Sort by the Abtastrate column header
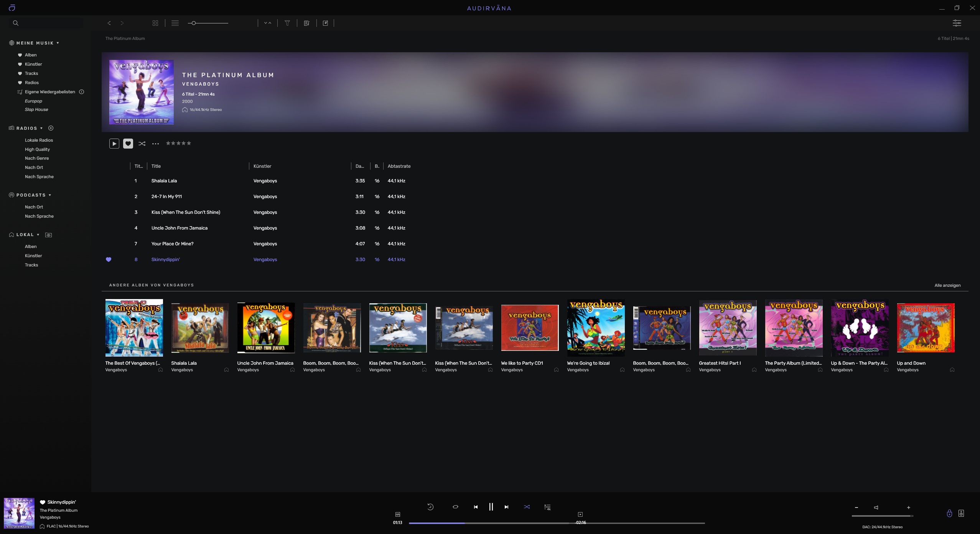Viewport: 980px width, 534px height. 399,166
